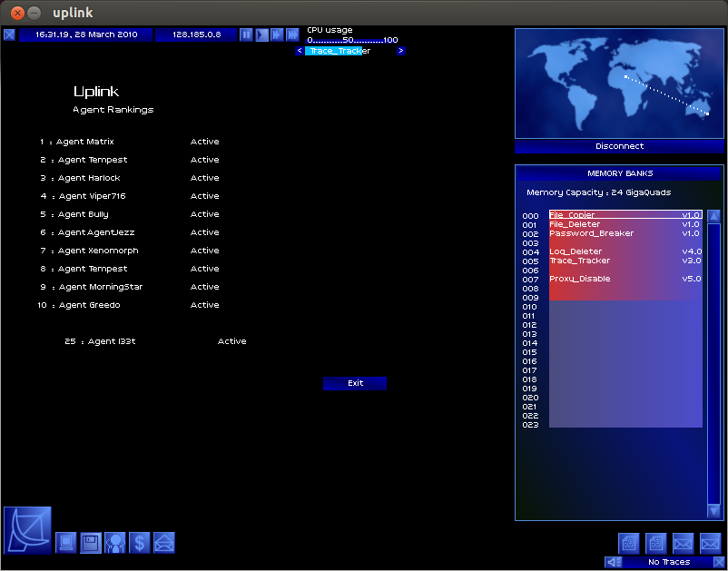Click Active status of Agent l33t

pyautogui.click(x=232, y=341)
